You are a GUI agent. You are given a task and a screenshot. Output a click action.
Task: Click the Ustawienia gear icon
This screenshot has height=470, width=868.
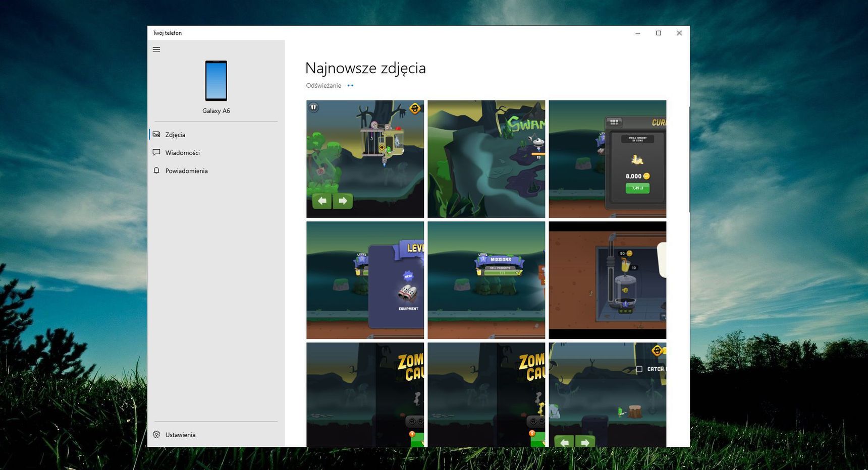coord(156,434)
